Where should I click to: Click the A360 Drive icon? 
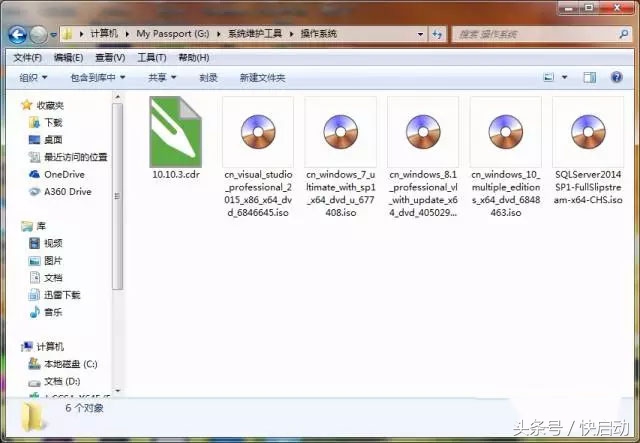34,191
